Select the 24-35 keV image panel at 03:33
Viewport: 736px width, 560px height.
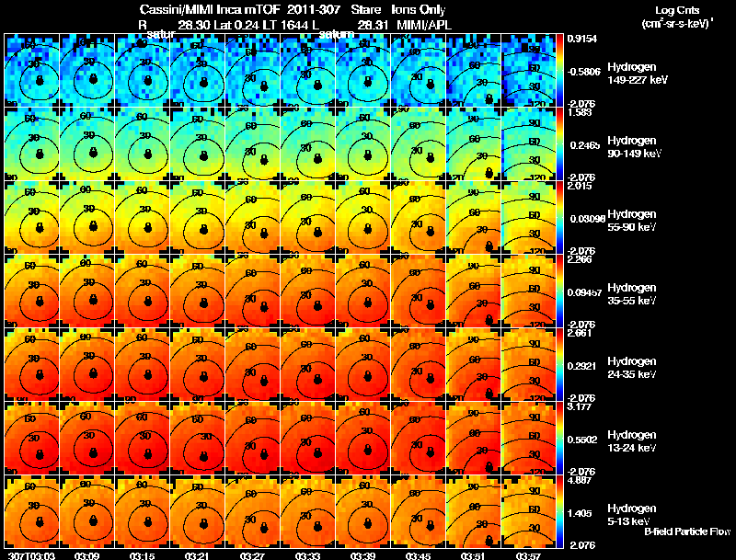coord(308,365)
